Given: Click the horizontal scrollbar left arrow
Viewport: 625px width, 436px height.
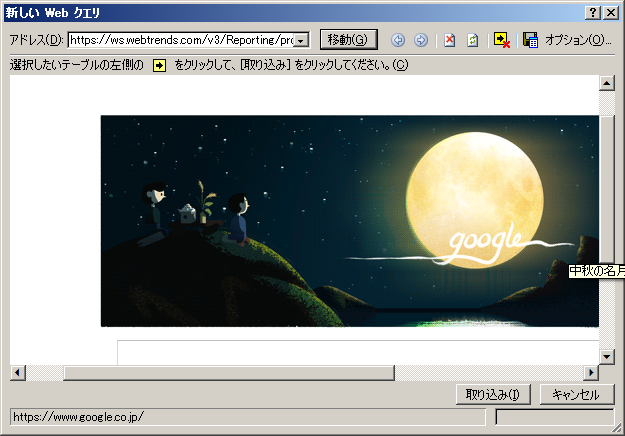Looking at the screenshot, I should click(x=18, y=373).
